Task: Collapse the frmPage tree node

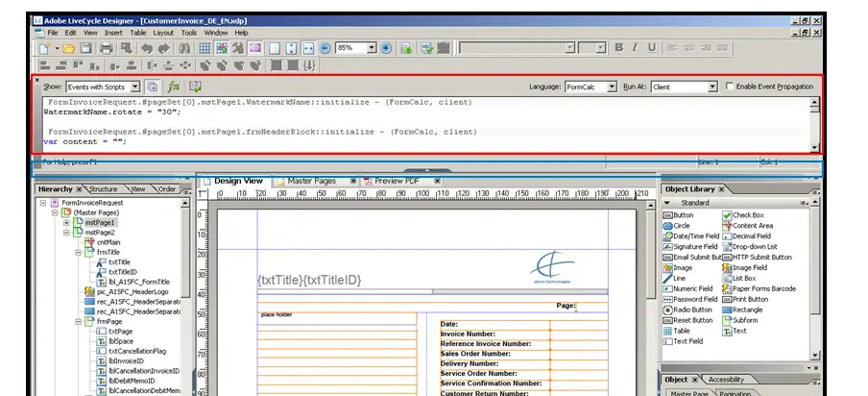Action: click(78, 321)
